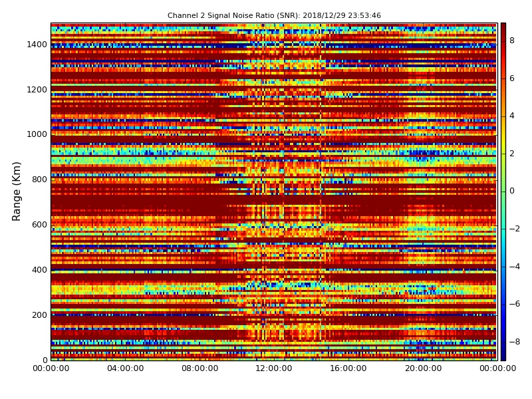Click the green zero-level region of the colorbar
Image resolution: width=532 pixels, height=399 pixels.
503,192
